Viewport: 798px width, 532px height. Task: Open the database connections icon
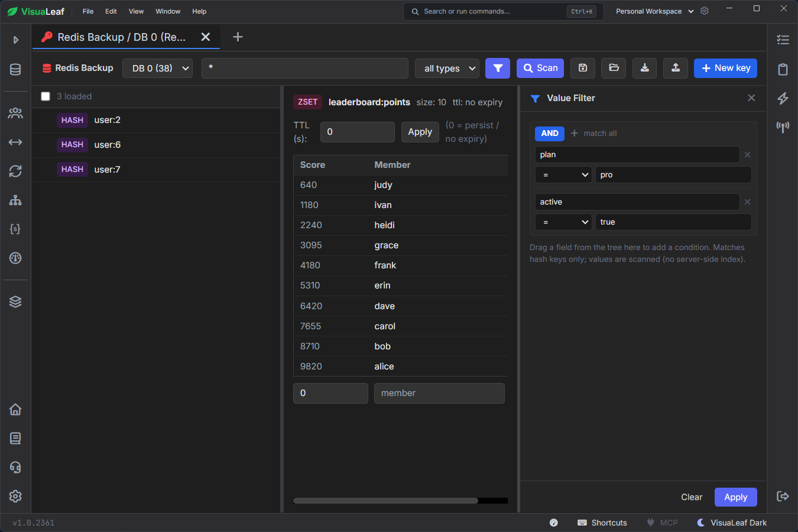point(15,70)
